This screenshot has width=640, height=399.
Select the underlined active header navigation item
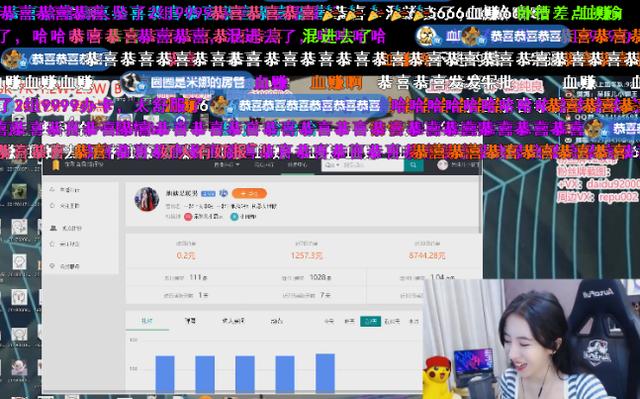click(297, 165)
